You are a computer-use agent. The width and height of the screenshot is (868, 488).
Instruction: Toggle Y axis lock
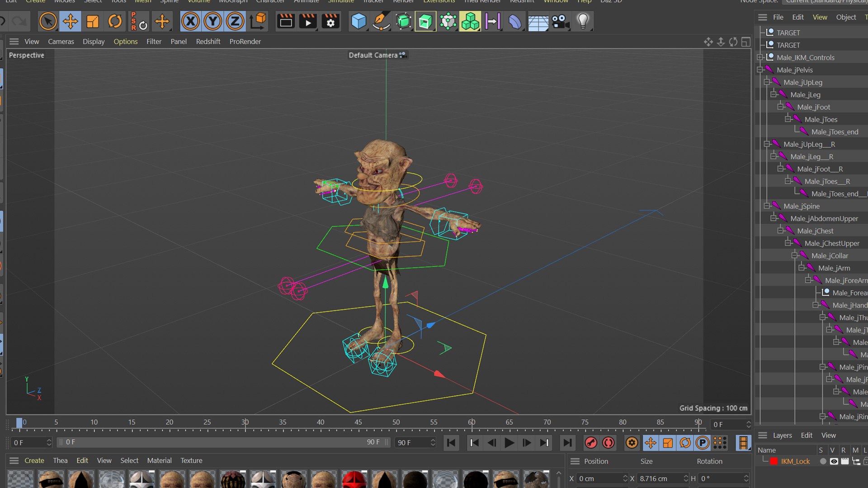(x=212, y=21)
